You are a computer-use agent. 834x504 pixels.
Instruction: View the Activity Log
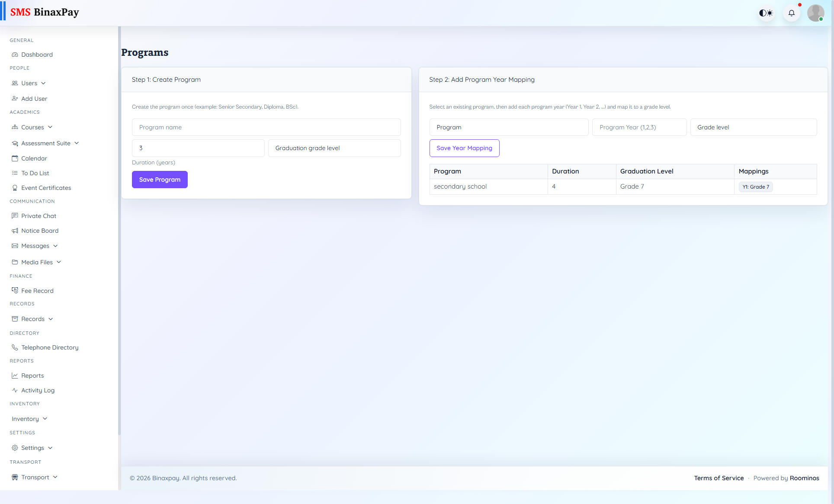(x=38, y=390)
